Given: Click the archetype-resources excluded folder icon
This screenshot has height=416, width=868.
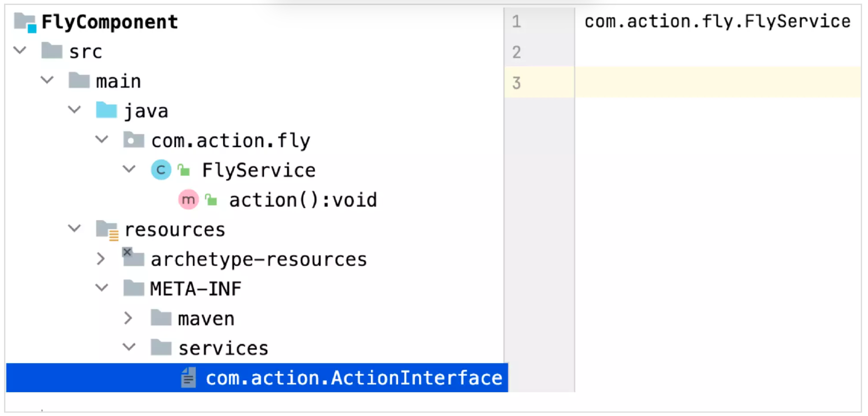Looking at the screenshot, I should [133, 258].
